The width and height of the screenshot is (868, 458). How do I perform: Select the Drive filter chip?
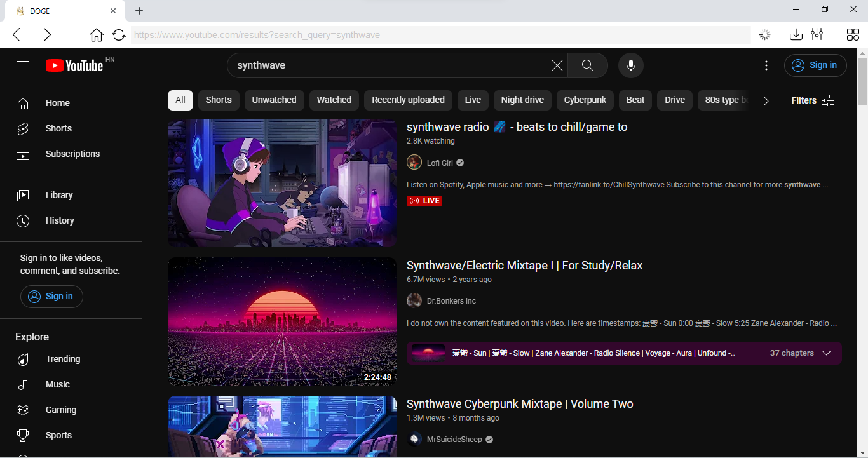(x=675, y=100)
